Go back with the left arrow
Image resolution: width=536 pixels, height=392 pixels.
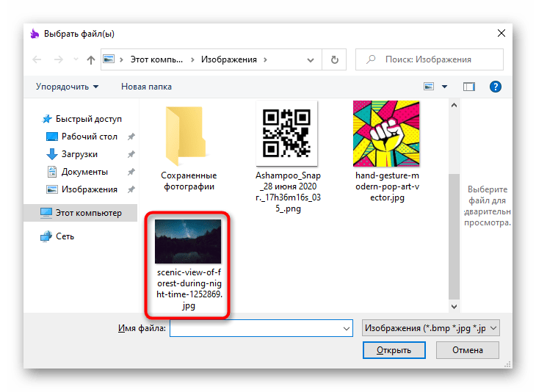click(37, 59)
